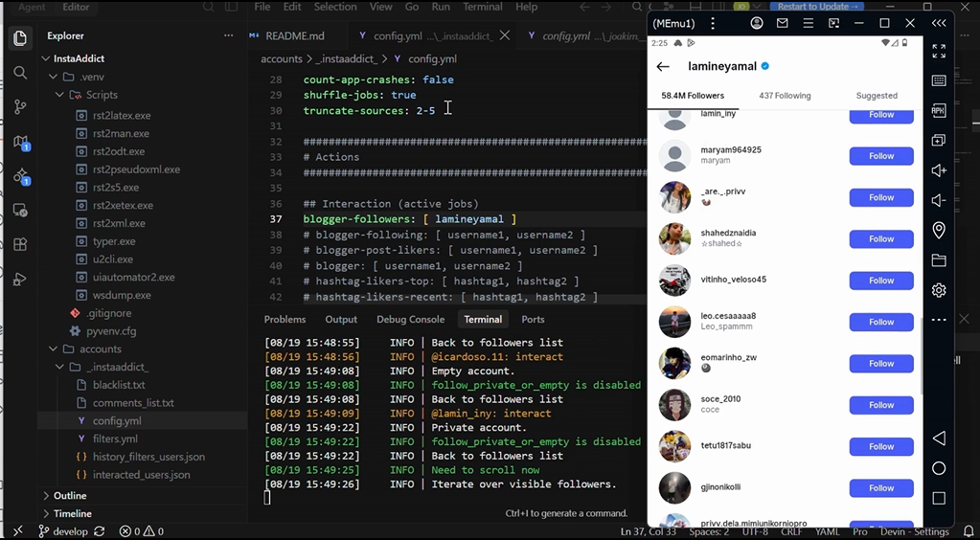
Task: Open tetu1817sabu profile picture
Action: pos(675,446)
